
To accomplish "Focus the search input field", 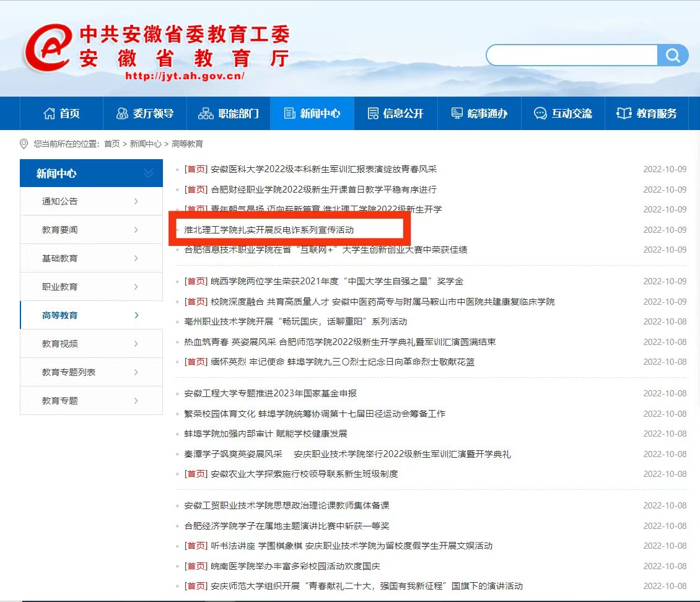I will pos(571,55).
